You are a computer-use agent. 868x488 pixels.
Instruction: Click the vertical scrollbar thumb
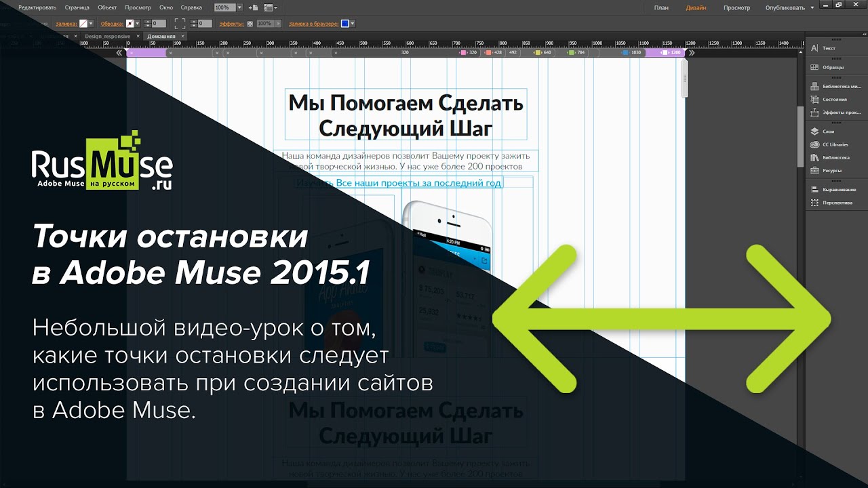[x=801, y=136]
